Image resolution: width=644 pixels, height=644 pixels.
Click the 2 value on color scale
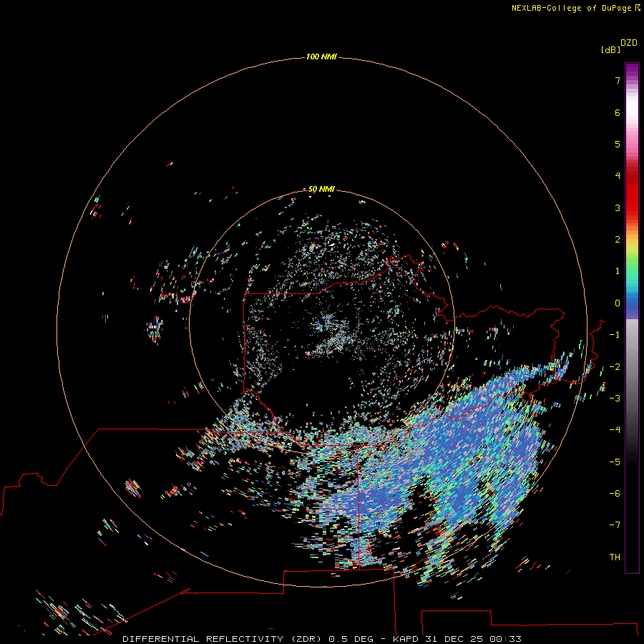(x=618, y=240)
